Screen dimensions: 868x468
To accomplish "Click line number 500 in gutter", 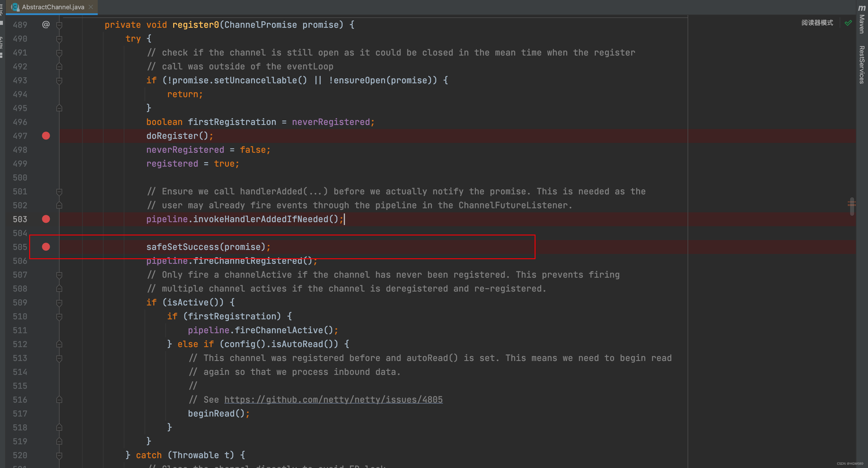I will tap(20, 177).
